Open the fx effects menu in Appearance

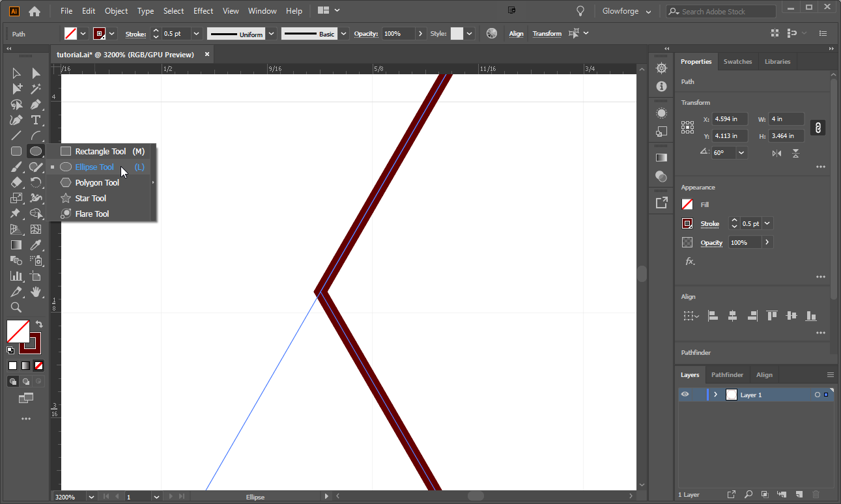pos(690,261)
